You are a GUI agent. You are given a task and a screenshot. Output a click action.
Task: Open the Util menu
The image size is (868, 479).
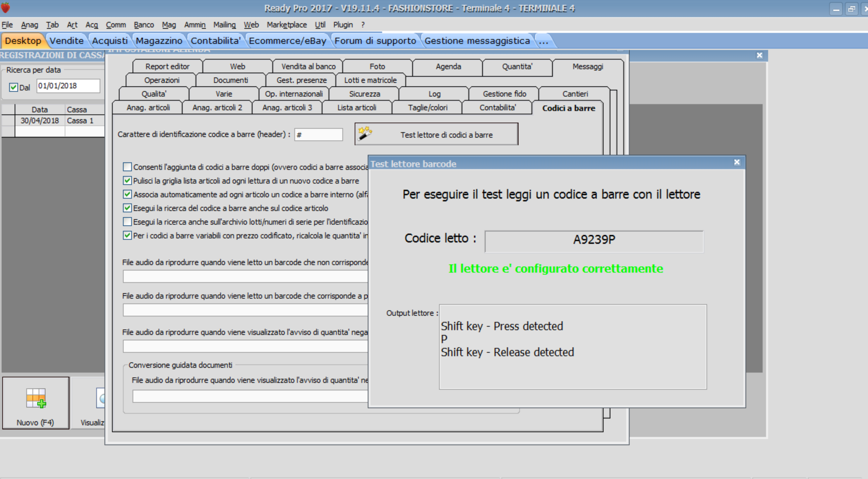tap(320, 25)
